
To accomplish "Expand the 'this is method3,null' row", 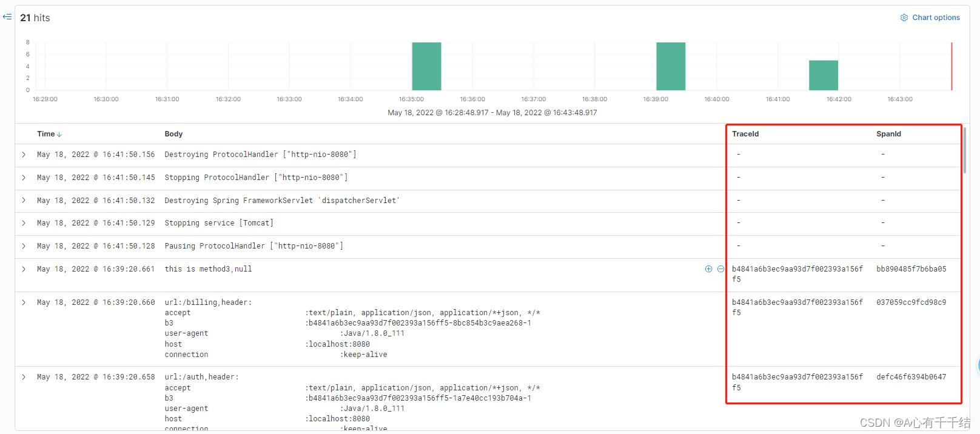I will coord(24,269).
